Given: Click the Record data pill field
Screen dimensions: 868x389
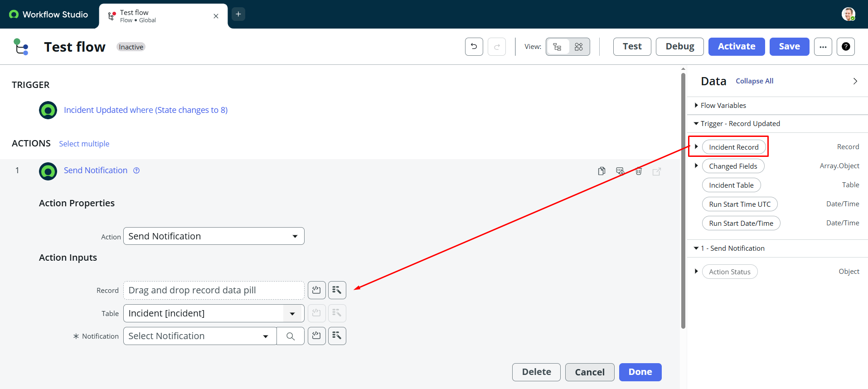Looking at the screenshot, I should coord(214,290).
